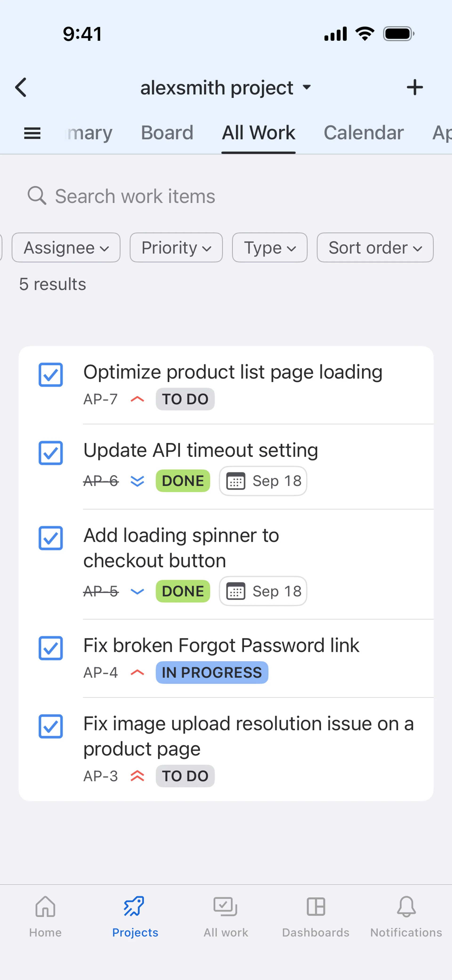Tap the back arrow icon

pos(21,88)
